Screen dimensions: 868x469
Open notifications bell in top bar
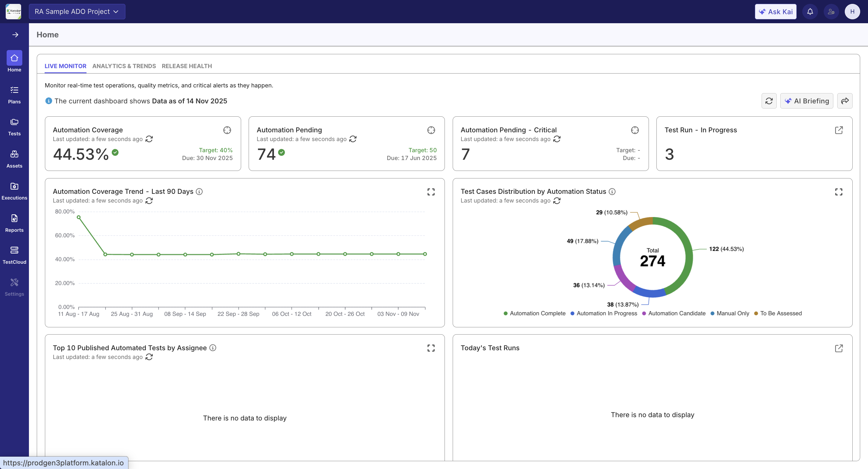pyautogui.click(x=810, y=11)
